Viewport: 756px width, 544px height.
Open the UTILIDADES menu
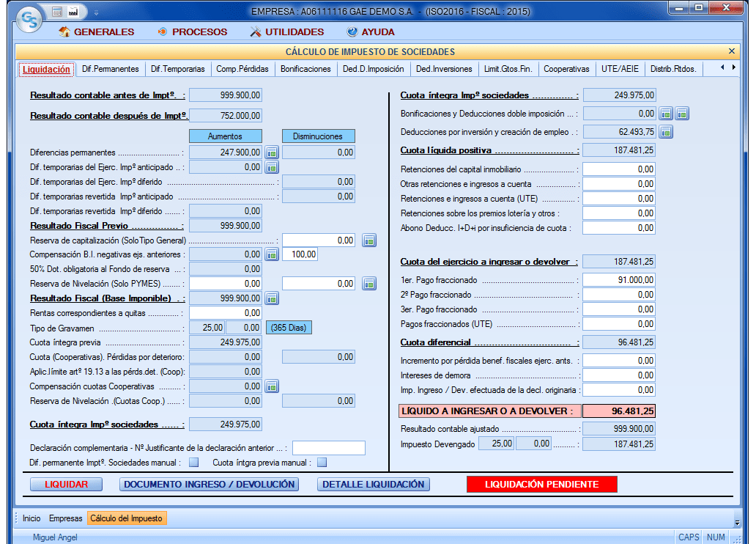[x=287, y=32]
